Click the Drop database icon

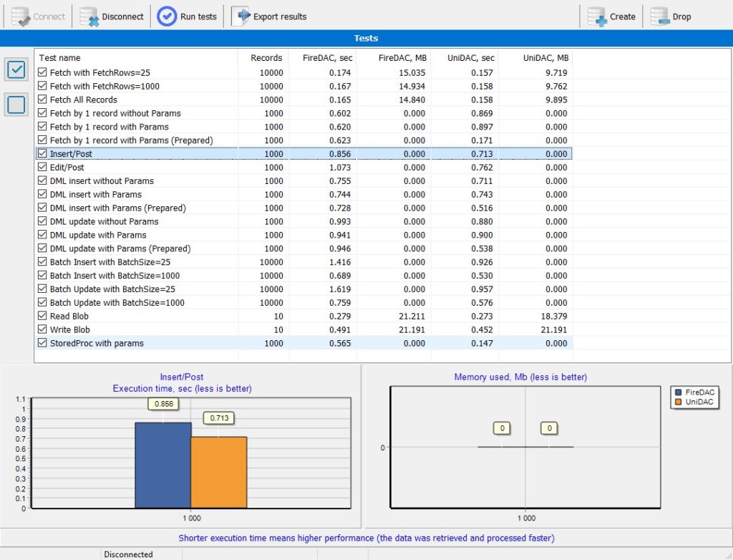(659, 17)
